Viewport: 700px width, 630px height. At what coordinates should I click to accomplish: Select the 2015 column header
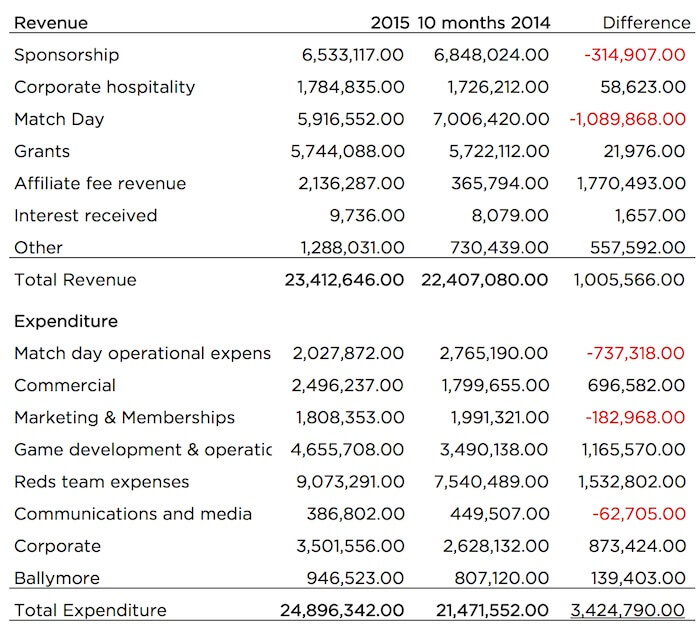[x=390, y=23]
